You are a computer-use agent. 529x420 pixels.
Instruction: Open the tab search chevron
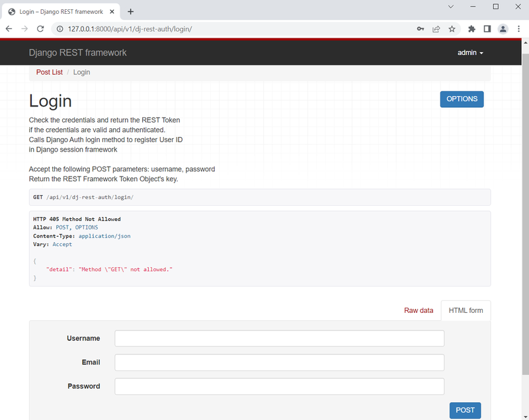[x=451, y=7]
